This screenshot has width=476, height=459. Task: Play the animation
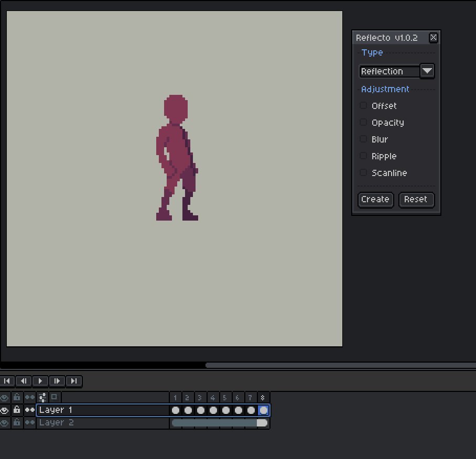pos(40,381)
